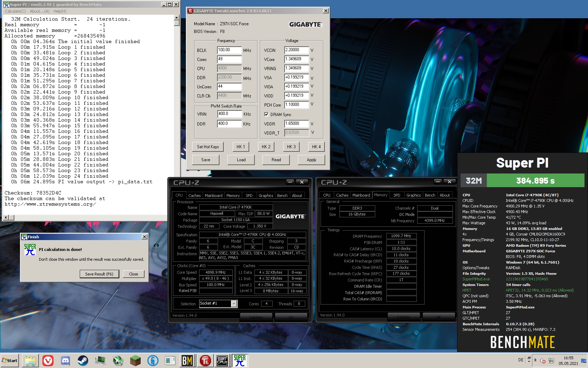
Task: Click VCCIN voltage field
Action: [296, 50]
